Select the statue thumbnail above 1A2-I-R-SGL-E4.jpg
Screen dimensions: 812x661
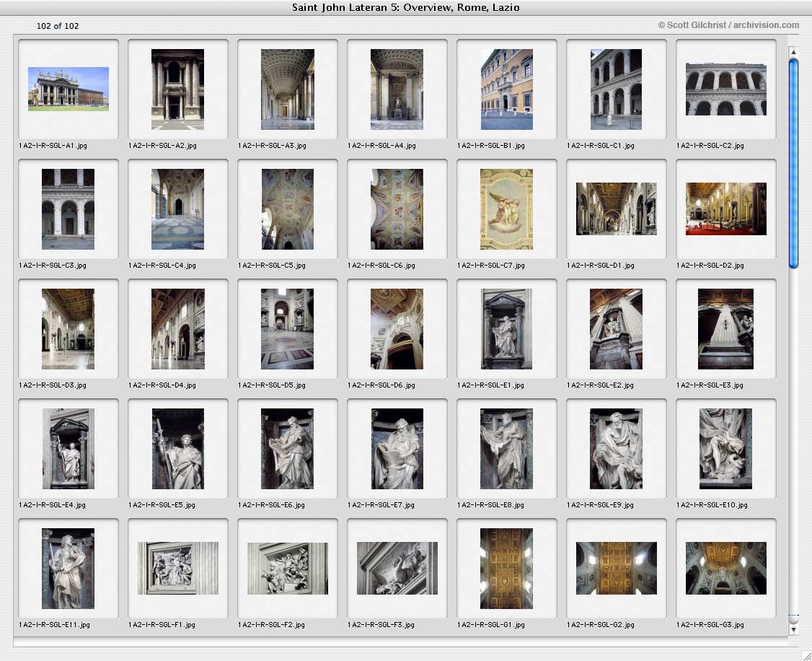69,449
